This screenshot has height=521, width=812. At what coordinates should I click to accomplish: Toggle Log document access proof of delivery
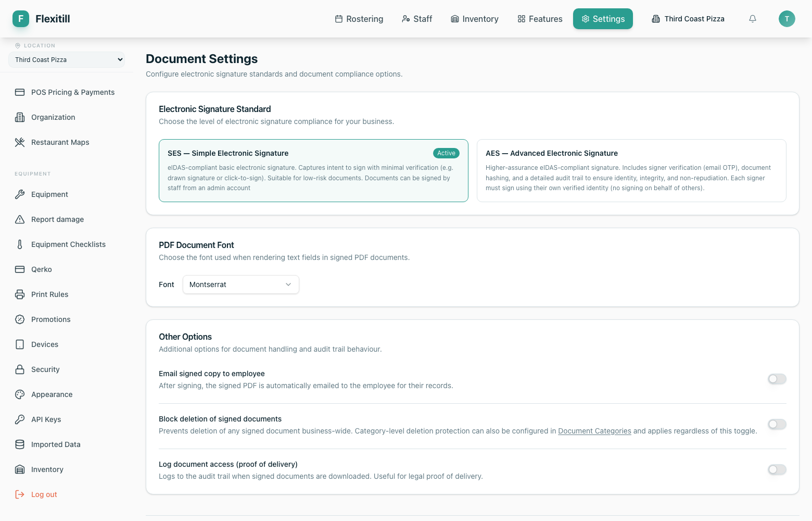[x=777, y=469]
